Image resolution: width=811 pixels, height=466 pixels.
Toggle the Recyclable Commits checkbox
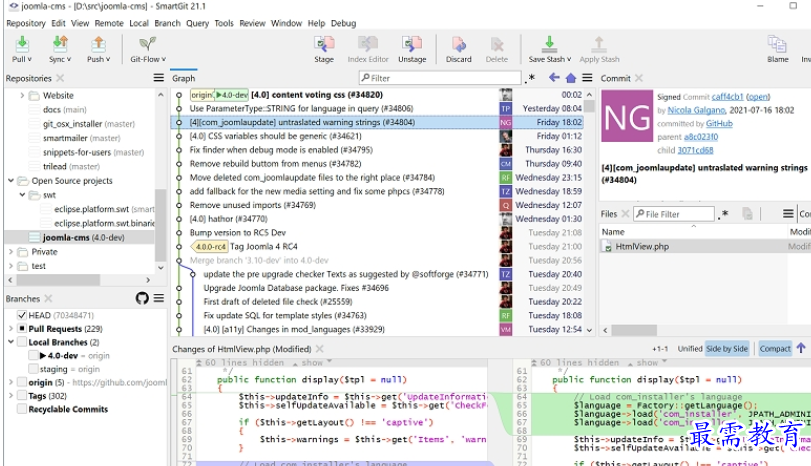[22, 409]
